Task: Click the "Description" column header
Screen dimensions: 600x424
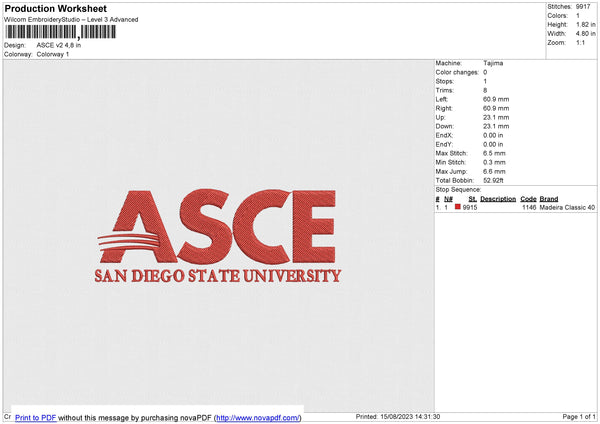Action: (498, 199)
